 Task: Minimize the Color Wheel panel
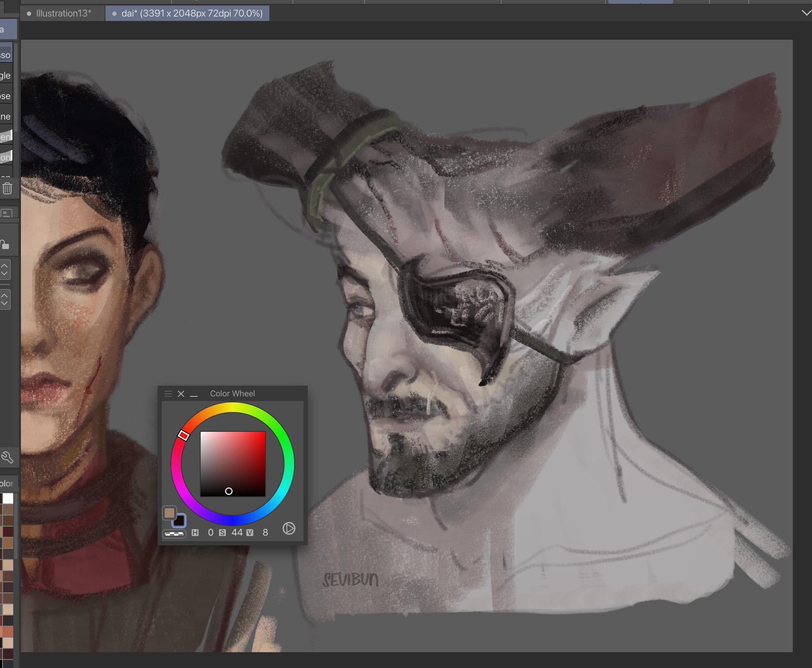coord(194,395)
